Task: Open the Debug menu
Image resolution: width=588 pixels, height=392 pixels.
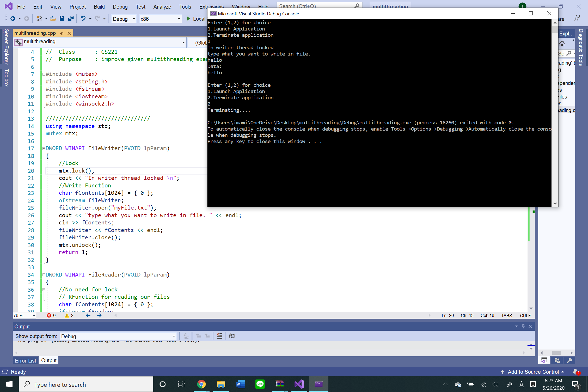Action: click(120, 7)
